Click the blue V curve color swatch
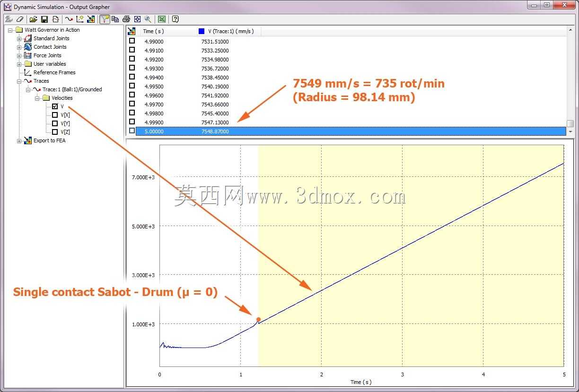 [202, 31]
